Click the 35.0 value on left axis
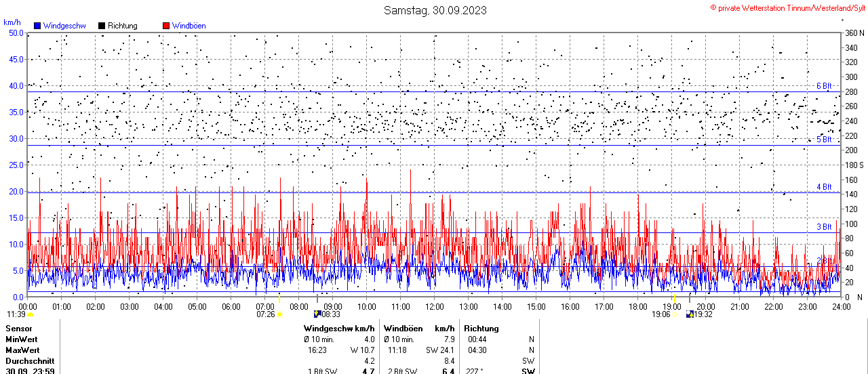The width and height of the screenshot is (868, 374). pos(16,112)
